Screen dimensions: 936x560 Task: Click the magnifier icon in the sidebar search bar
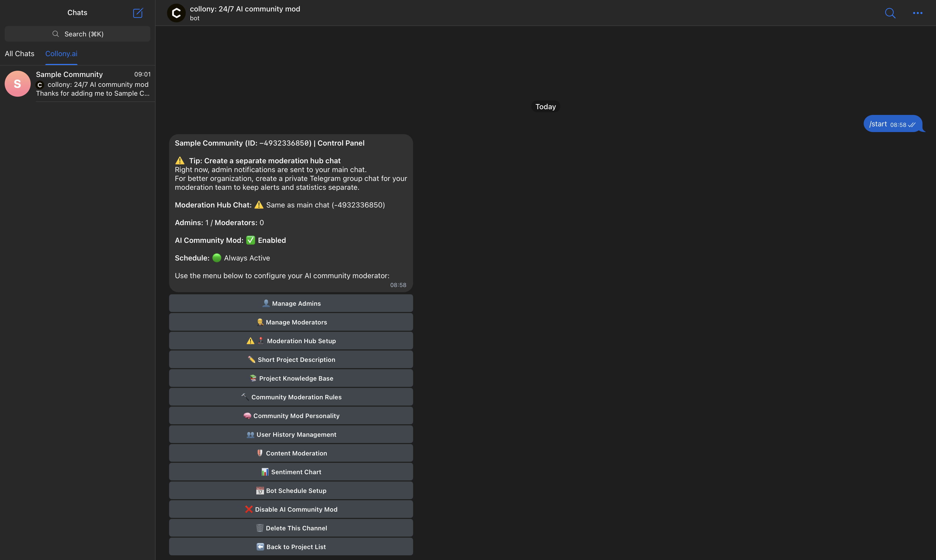(x=55, y=34)
